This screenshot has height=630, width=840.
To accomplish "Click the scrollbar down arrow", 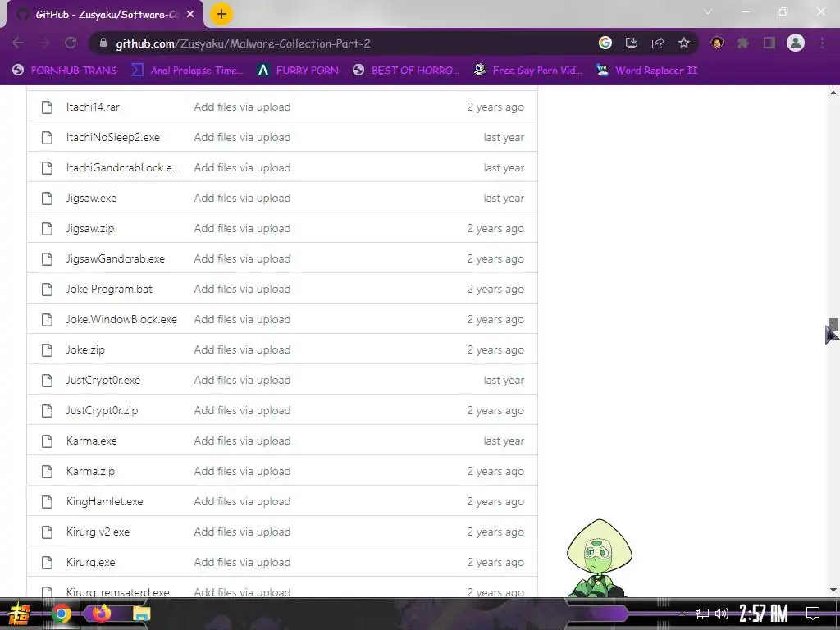I will (x=833, y=590).
